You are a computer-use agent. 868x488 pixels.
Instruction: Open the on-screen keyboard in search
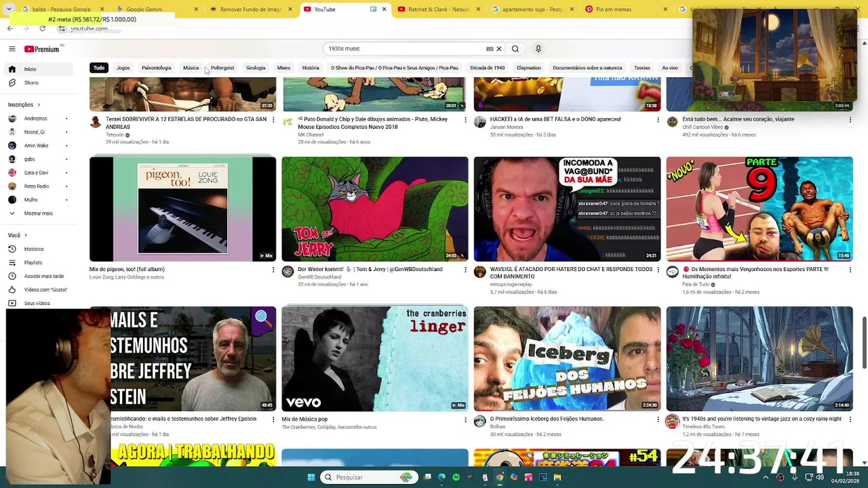490,49
